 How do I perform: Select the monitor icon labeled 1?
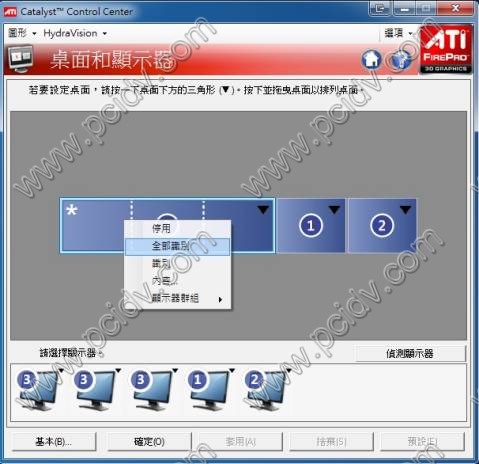(209, 390)
